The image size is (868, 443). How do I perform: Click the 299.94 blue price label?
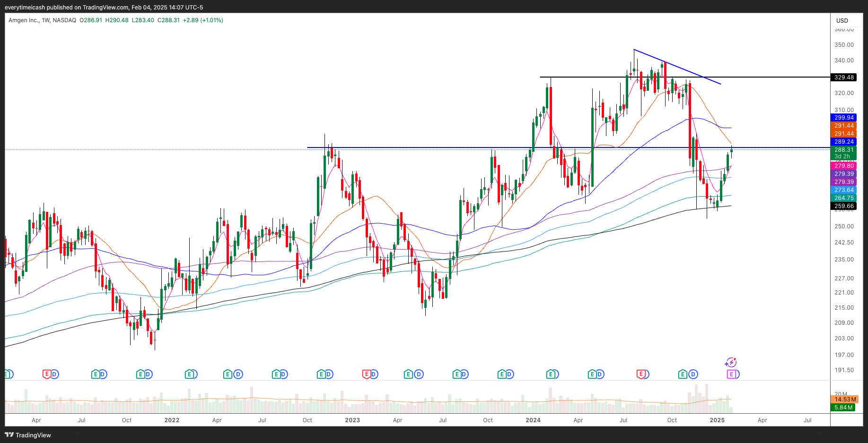(844, 117)
